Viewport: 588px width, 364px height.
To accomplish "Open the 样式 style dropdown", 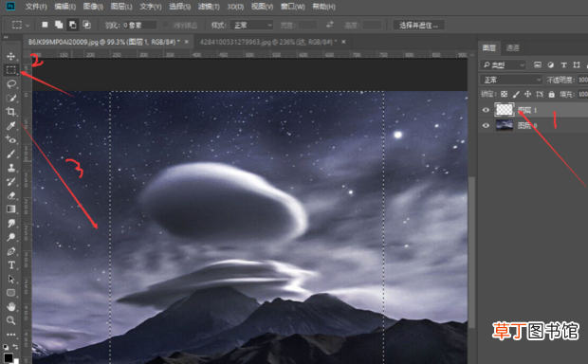I will coord(251,25).
